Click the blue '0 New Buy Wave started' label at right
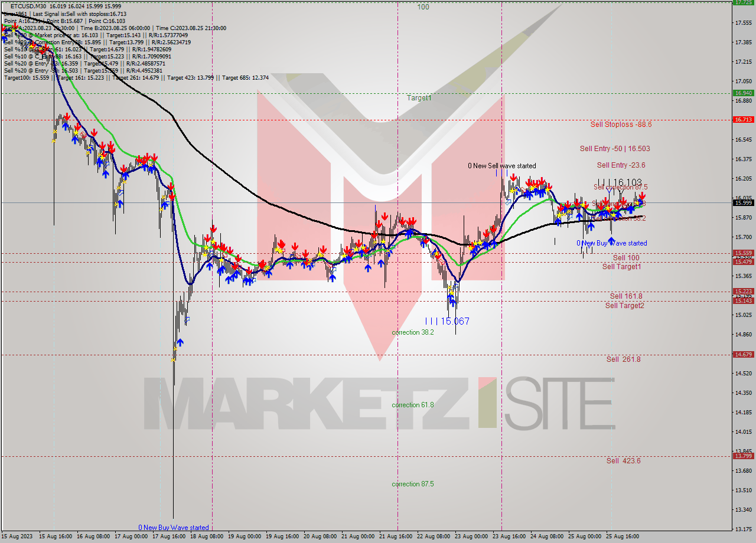 [x=612, y=243]
